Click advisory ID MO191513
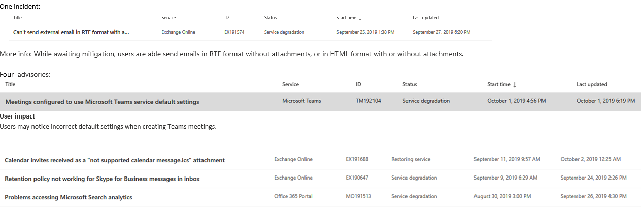Screen dimensions: 644x207 click(x=357, y=197)
